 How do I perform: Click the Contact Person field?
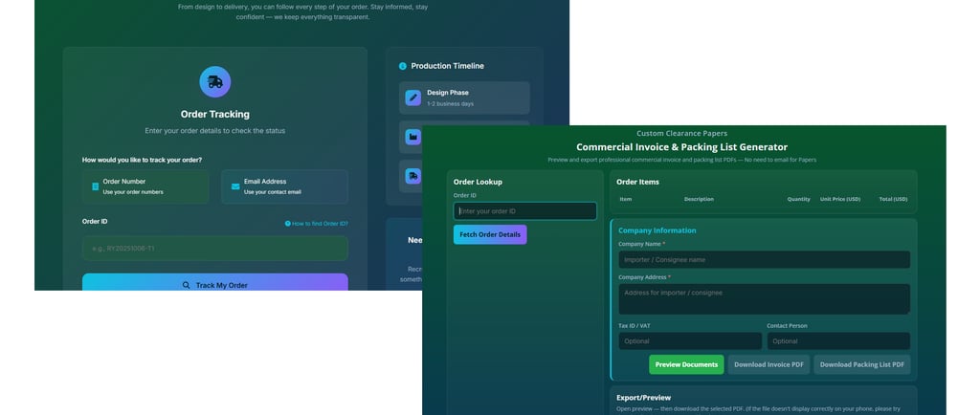click(x=838, y=341)
